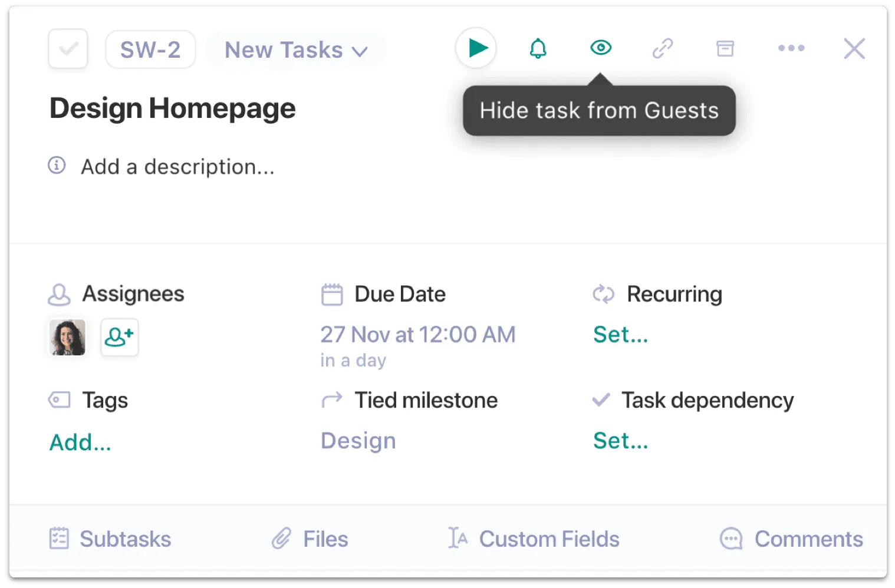Start the task timer with play button
Screen dimensions: 895x588
476,48
